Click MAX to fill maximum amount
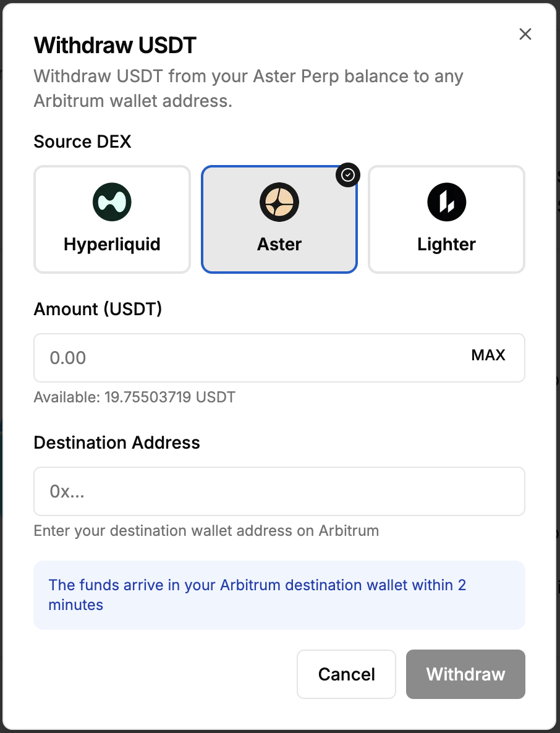The width and height of the screenshot is (560, 733). click(x=489, y=355)
